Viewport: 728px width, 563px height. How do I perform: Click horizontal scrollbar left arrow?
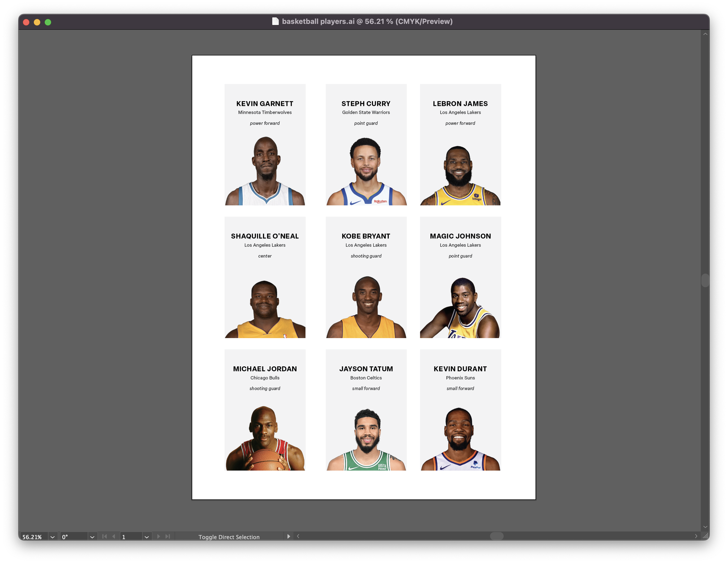click(298, 536)
